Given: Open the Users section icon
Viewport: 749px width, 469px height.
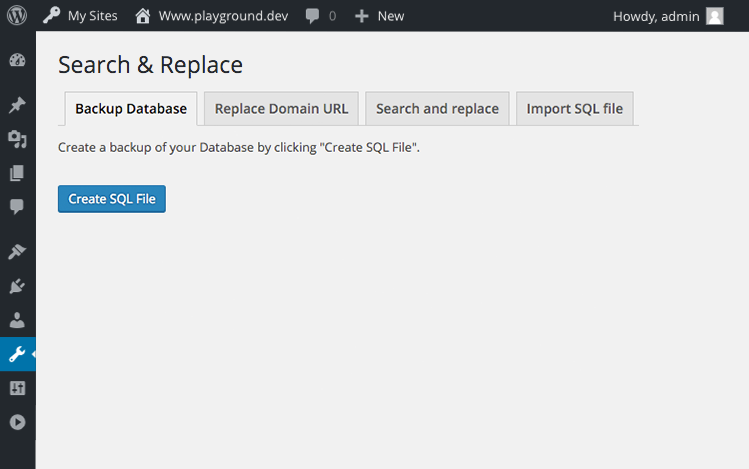Looking at the screenshot, I should click(17, 320).
